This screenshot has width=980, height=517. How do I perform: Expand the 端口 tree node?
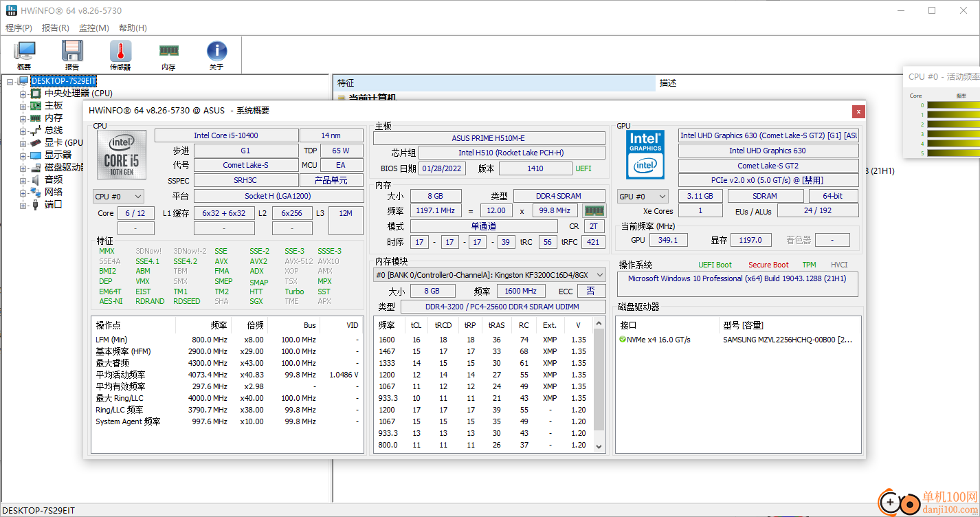pos(23,205)
